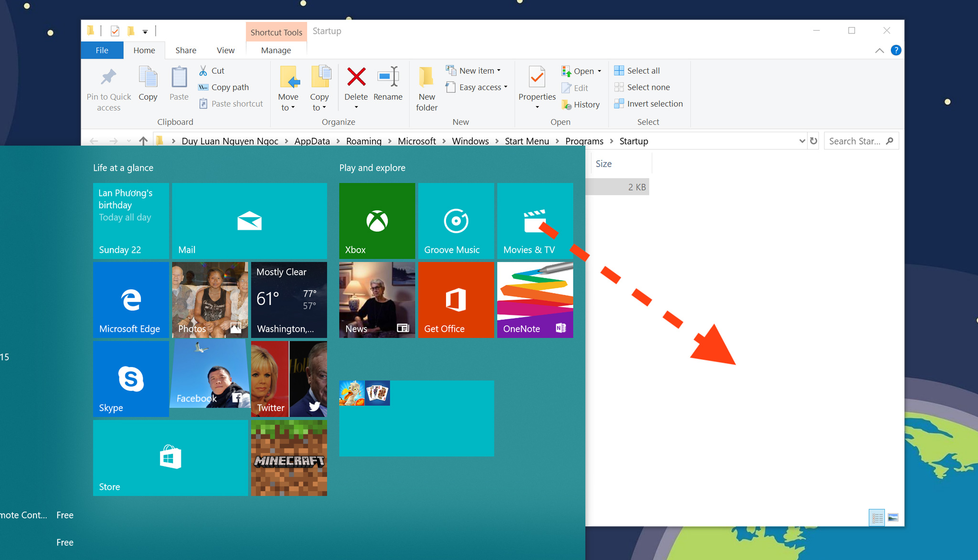Click the Edit command

point(575,88)
